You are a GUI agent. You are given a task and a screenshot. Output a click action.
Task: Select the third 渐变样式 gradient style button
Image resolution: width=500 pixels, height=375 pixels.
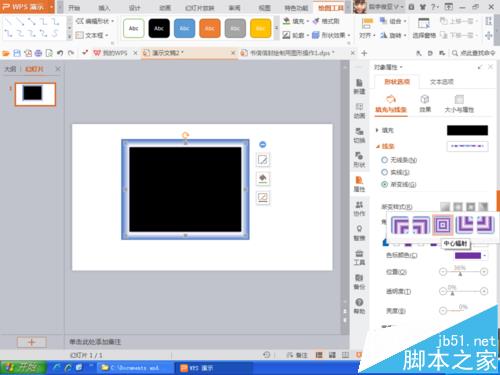(470, 207)
